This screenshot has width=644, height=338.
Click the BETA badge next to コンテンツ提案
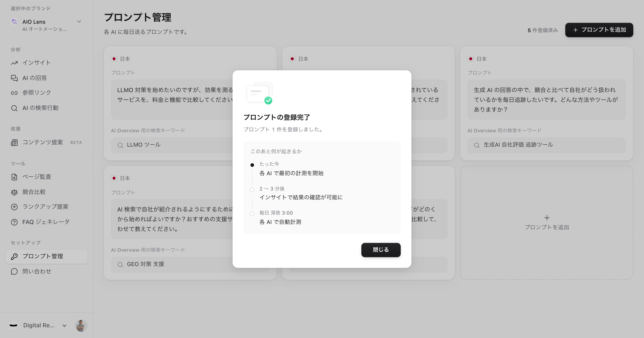pyautogui.click(x=76, y=142)
